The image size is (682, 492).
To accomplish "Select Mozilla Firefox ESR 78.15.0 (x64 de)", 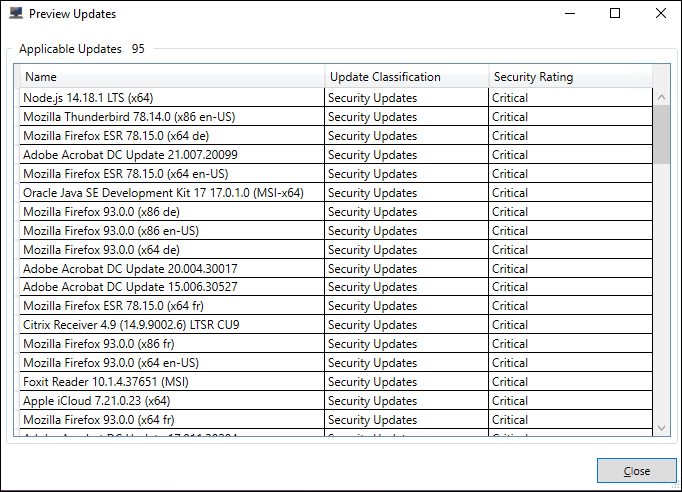I will [x=172, y=136].
